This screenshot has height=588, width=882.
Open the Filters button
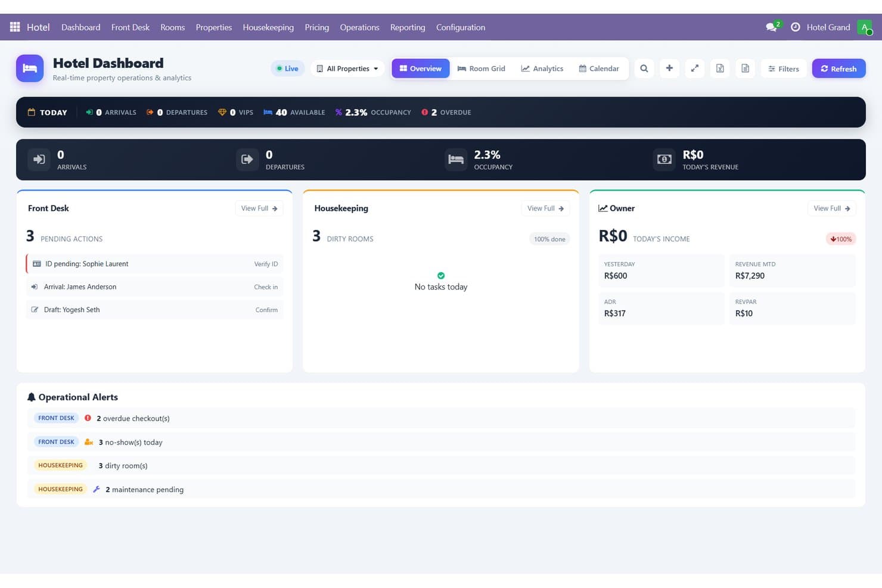(x=784, y=69)
